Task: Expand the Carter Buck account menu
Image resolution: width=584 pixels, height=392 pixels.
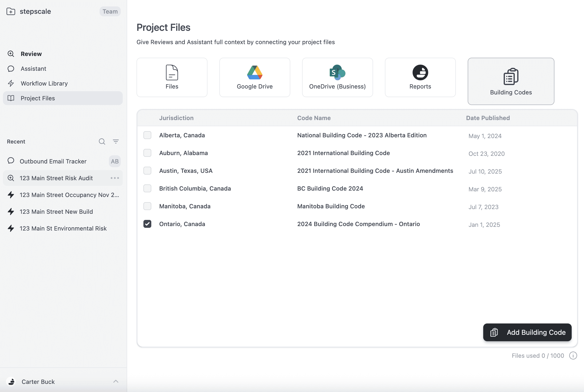Action: [x=116, y=381]
